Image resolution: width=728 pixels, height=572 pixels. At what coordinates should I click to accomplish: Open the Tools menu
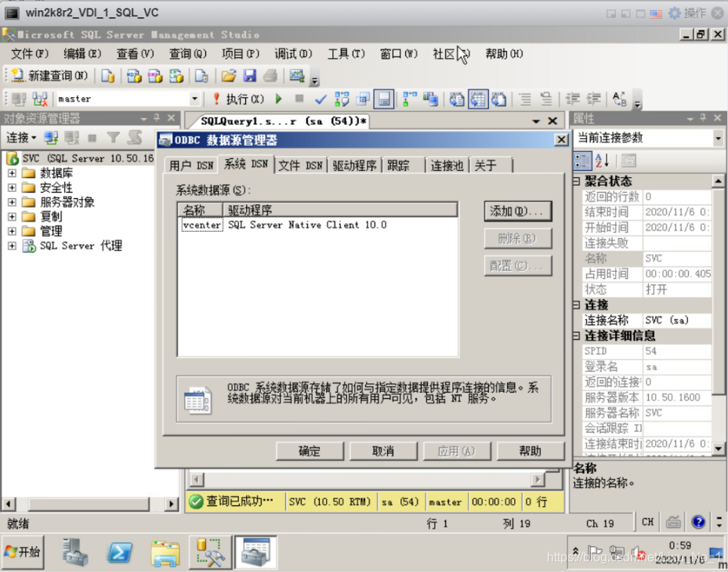point(346,54)
